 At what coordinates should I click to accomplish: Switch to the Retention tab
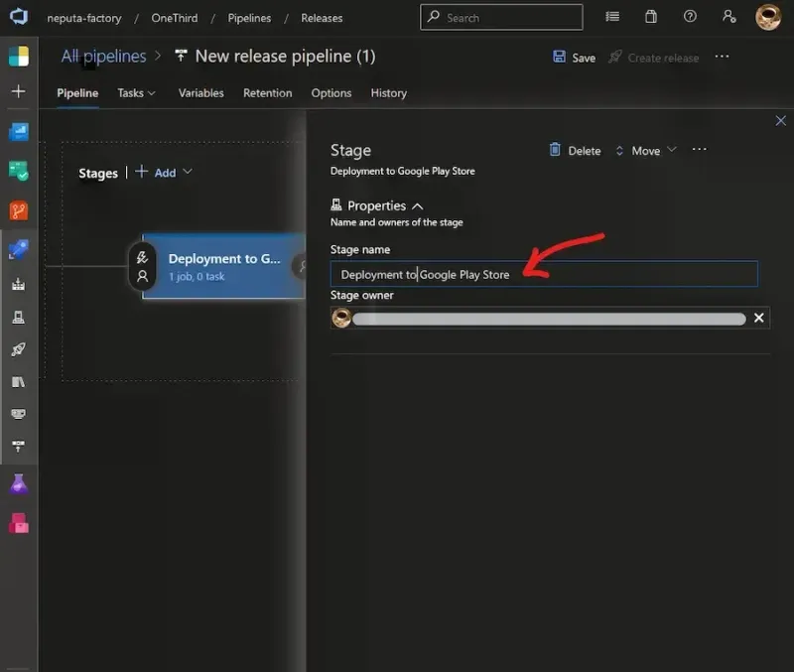[x=267, y=93]
